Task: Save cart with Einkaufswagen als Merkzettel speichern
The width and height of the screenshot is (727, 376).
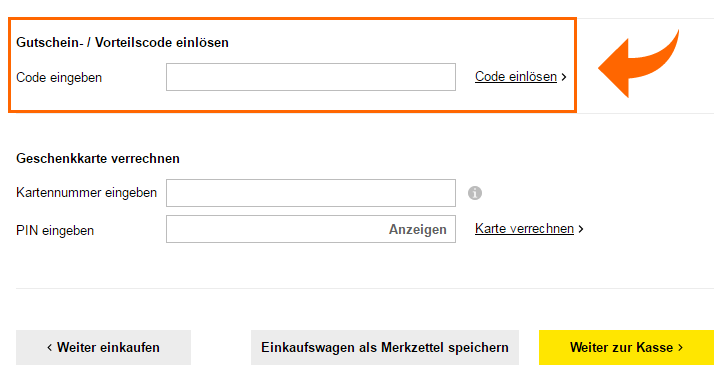Action: (x=385, y=347)
